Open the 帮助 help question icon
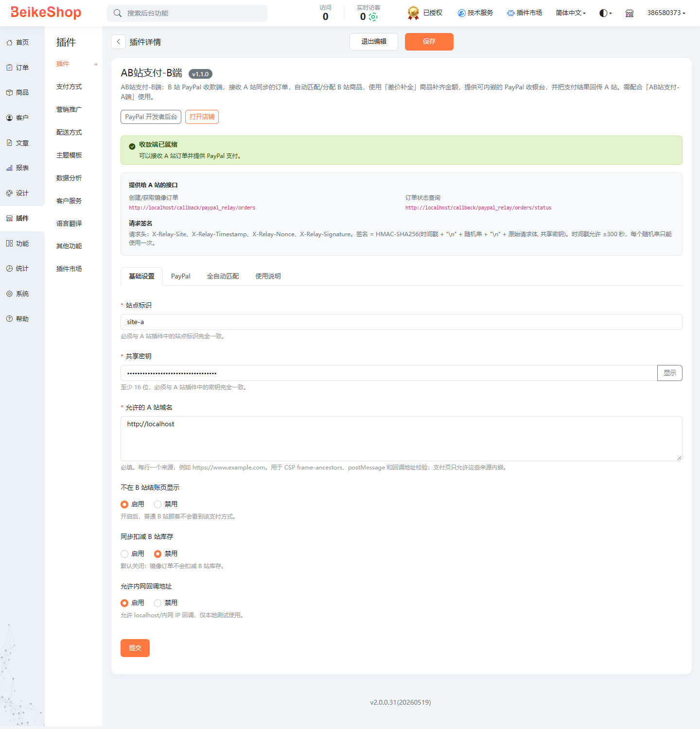This screenshot has width=700, height=729. (x=9, y=319)
